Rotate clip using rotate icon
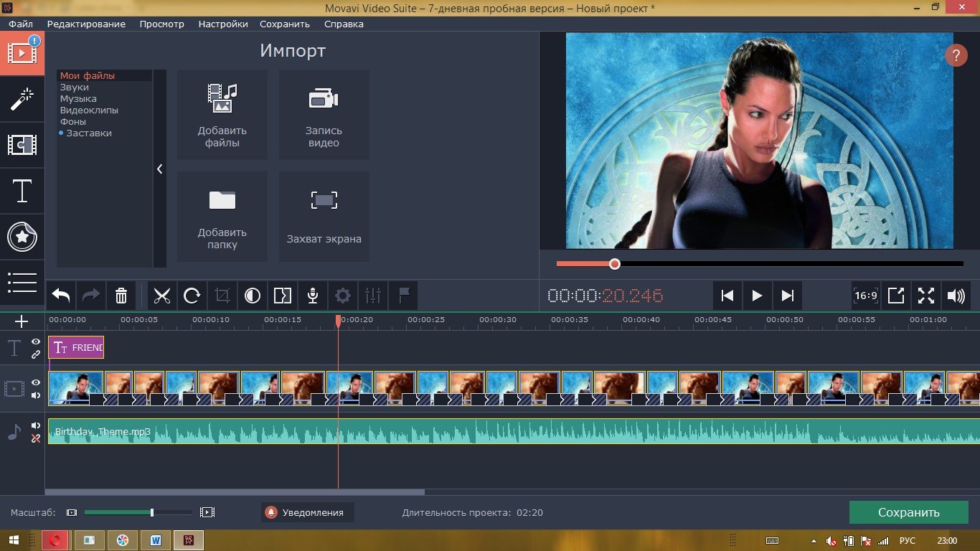 [x=192, y=296]
